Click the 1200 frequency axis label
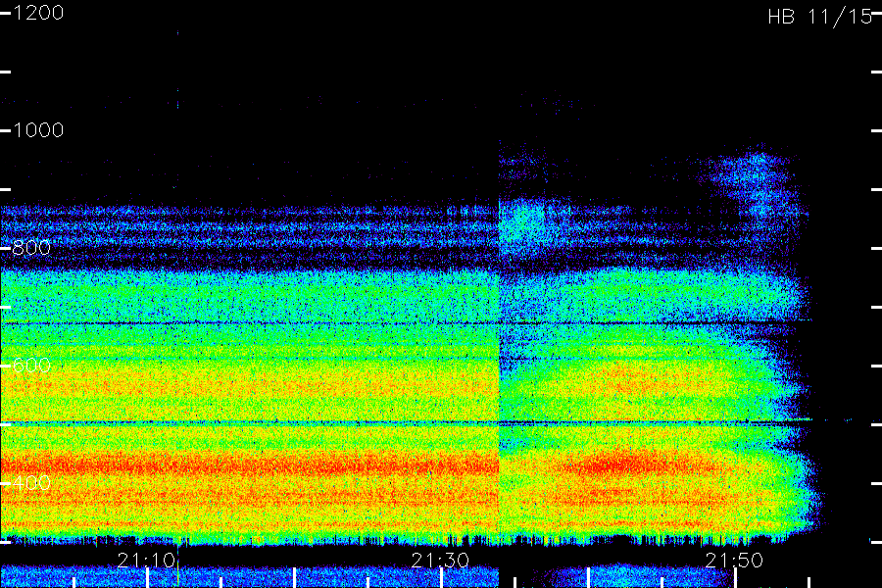882x588 pixels. point(37,13)
